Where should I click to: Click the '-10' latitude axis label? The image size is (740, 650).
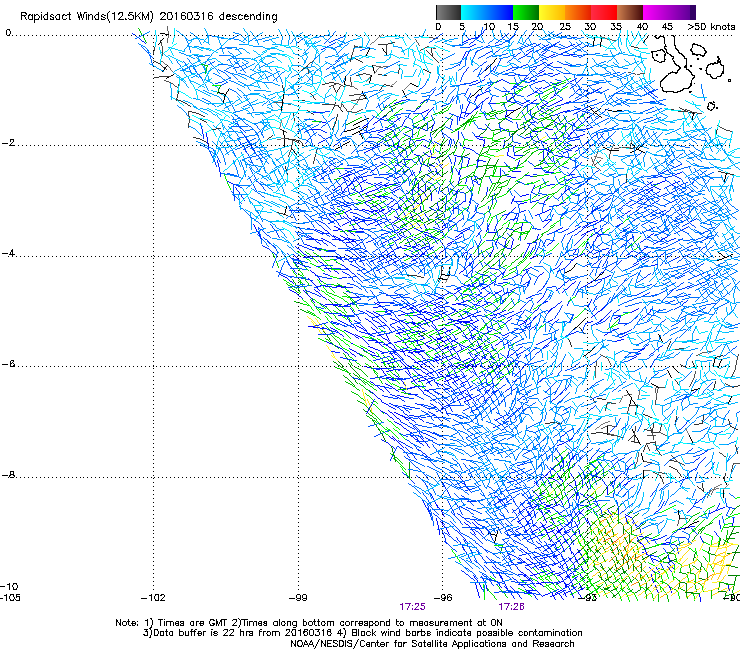pyautogui.click(x=10, y=587)
